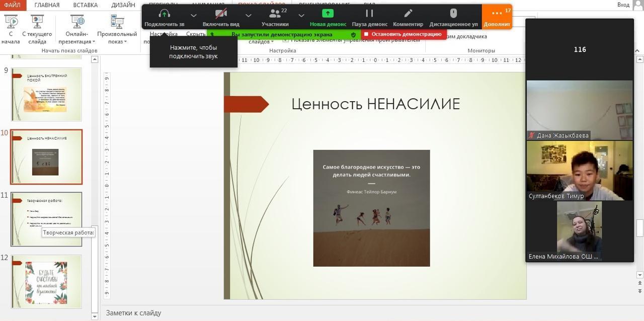Screen dimensions: 644x321
Task: Open the Zoom annotation pencil tool
Action: point(408,14)
